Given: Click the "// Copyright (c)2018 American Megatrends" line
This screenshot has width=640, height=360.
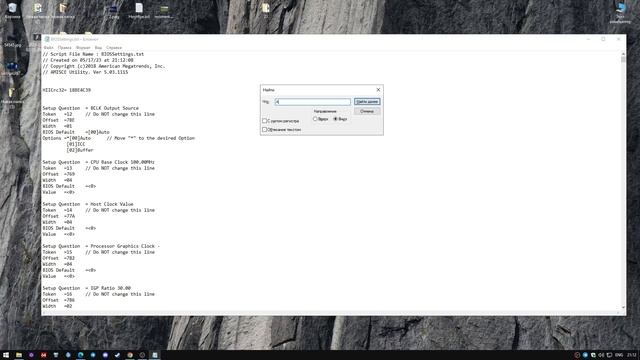Looking at the screenshot, I should (x=104, y=66).
